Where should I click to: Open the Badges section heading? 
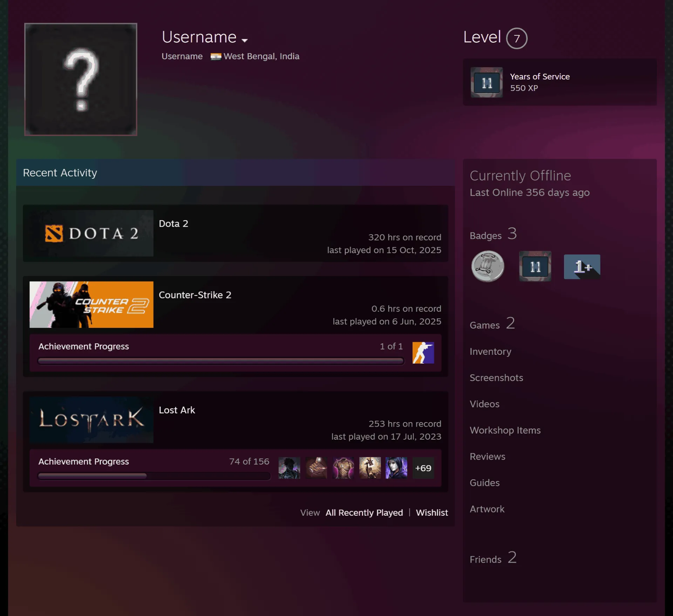tap(493, 234)
